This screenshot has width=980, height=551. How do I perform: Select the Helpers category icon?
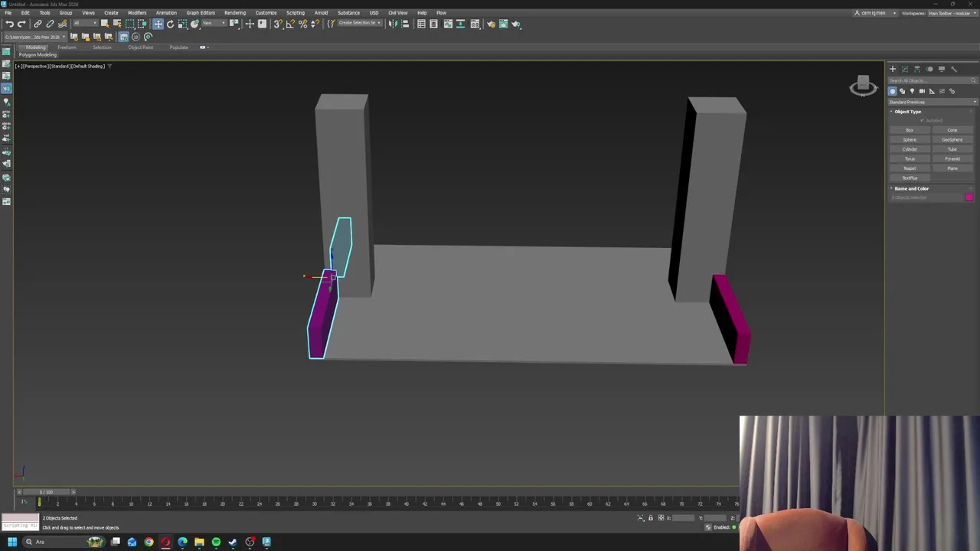click(x=932, y=91)
